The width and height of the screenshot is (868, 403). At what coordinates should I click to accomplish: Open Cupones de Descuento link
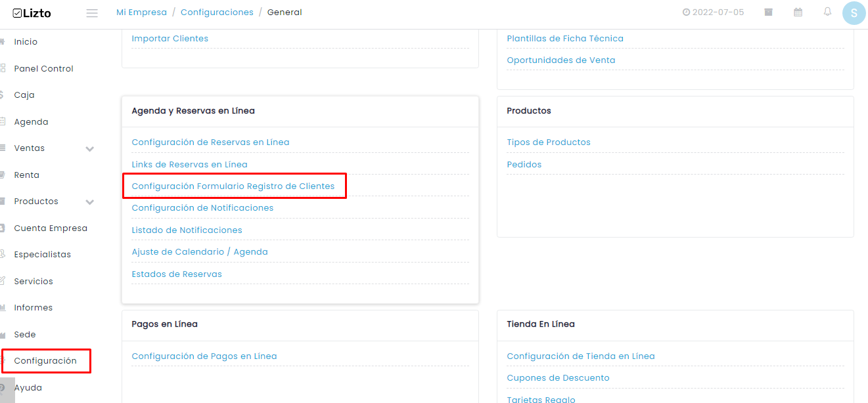(x=558, y=378)
